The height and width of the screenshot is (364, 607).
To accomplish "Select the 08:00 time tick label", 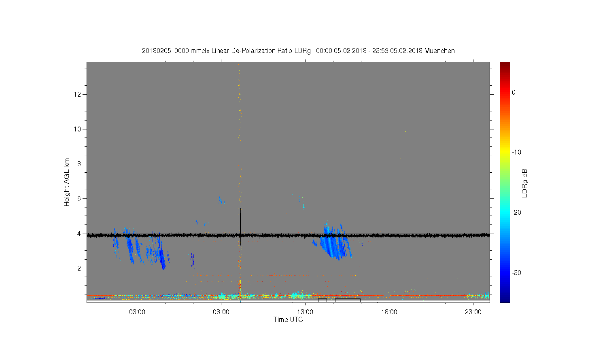I will [x=221, y=312].
